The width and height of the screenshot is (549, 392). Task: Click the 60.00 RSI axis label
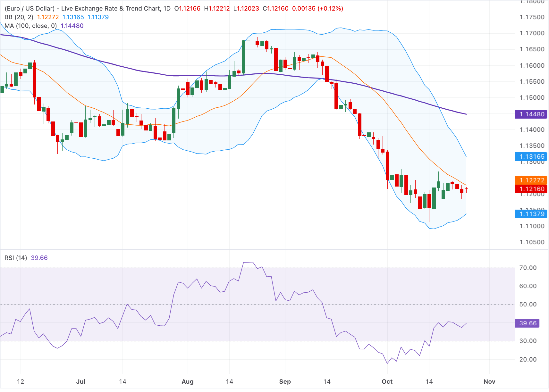[x=528, y=286]
